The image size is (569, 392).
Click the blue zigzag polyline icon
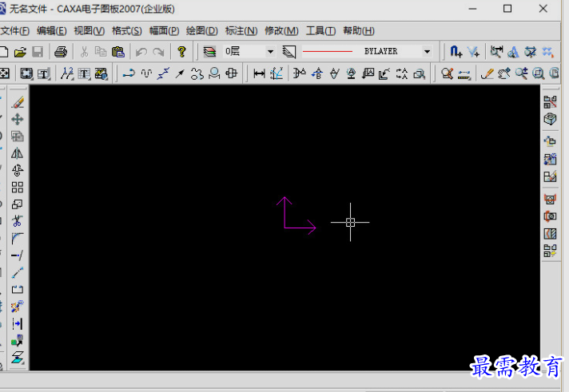[163, 73]
